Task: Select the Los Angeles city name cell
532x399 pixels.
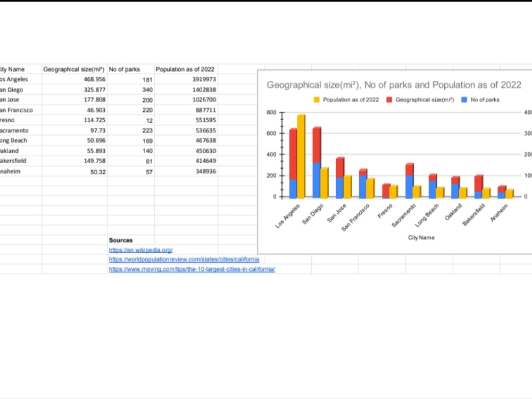Action: point(21,79)
